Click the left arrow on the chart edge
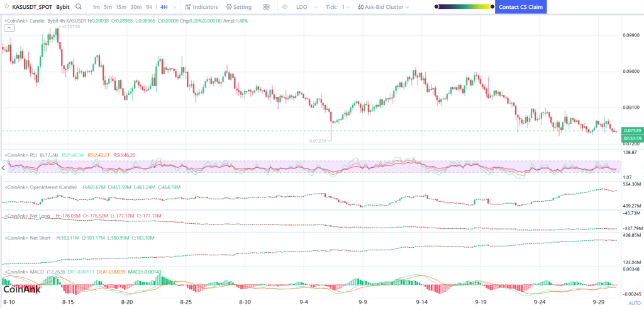Screen dimensions: 644x310 coord(3,167)
